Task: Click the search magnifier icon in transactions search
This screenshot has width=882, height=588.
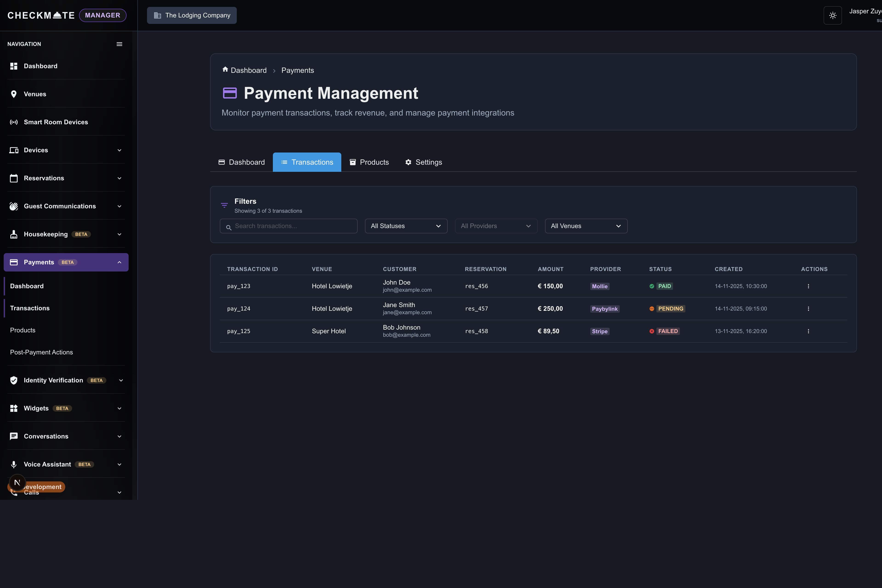Action: (x=228, y=227)
